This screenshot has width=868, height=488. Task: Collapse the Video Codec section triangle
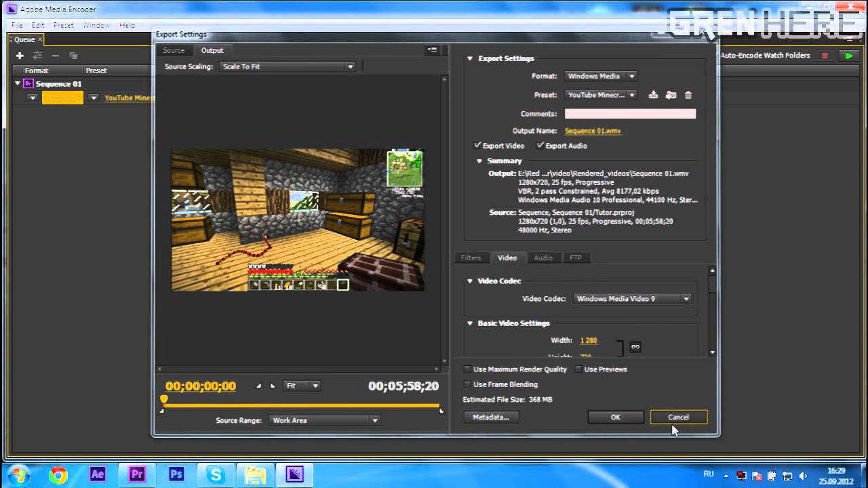[469, 281]
